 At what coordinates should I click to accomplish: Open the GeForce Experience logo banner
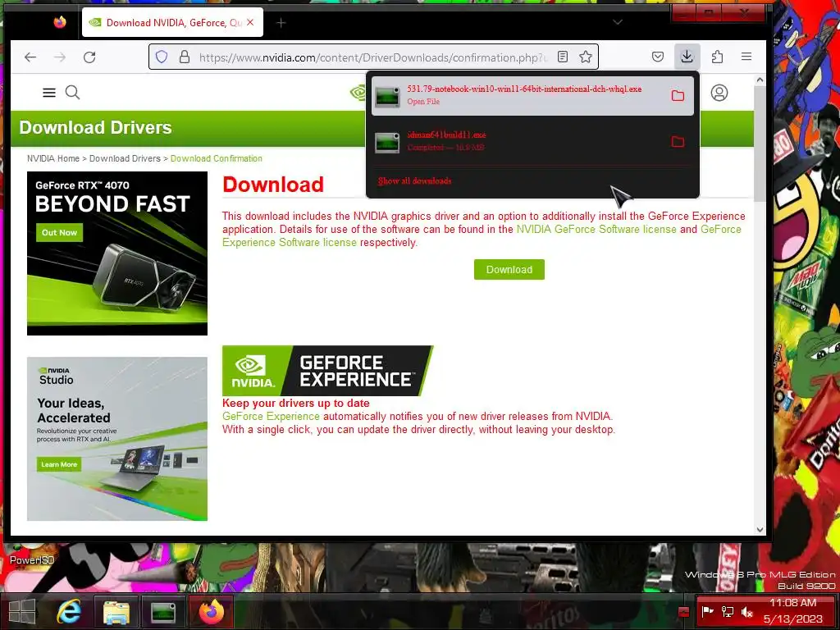click(327, 371)
